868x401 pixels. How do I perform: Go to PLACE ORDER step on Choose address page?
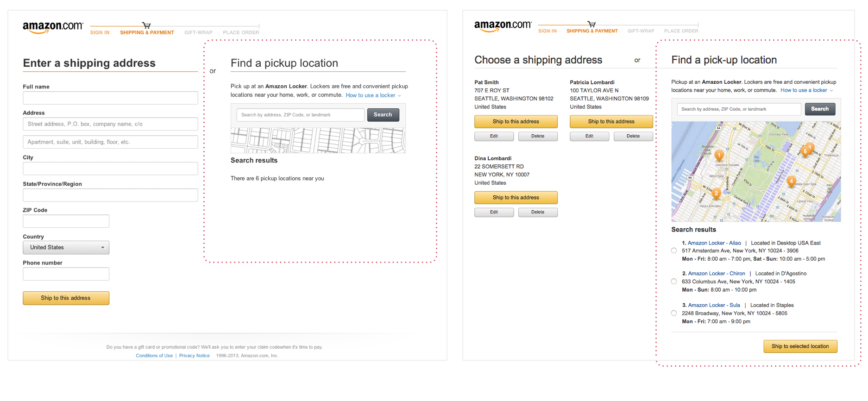point(681,31)
